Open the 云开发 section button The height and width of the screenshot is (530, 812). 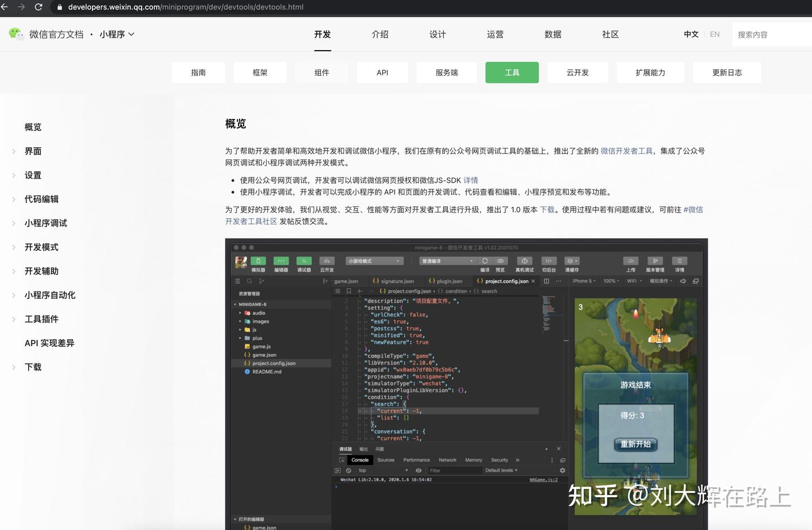[x=577, y=72]
